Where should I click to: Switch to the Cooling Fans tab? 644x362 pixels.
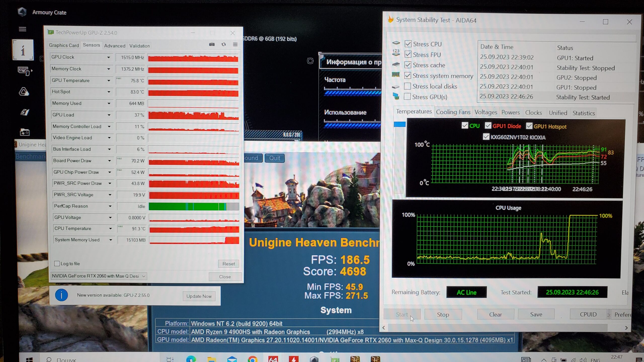(x=453, y=112)
